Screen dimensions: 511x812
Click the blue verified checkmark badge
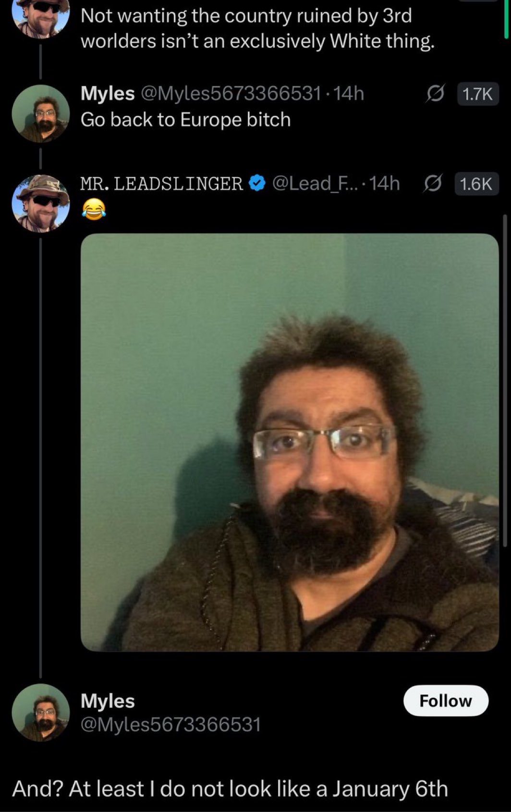[258, 183]
